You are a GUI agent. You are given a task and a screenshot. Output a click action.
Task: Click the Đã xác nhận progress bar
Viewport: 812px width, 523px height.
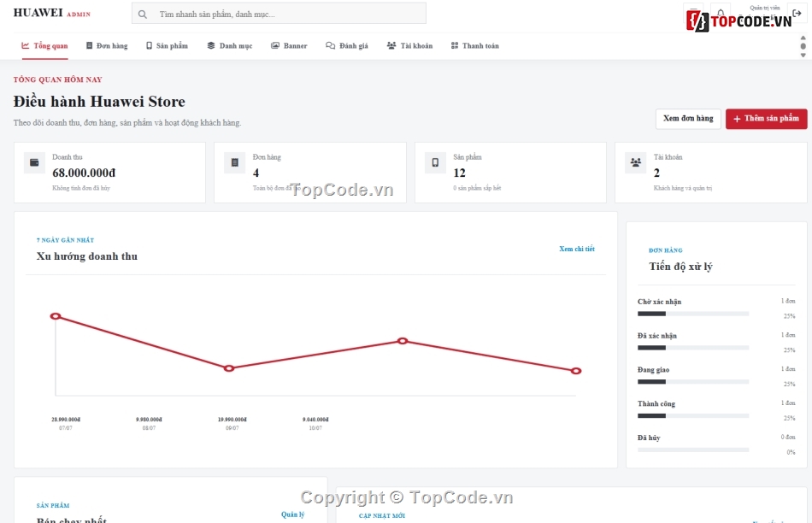pos(693,348)
